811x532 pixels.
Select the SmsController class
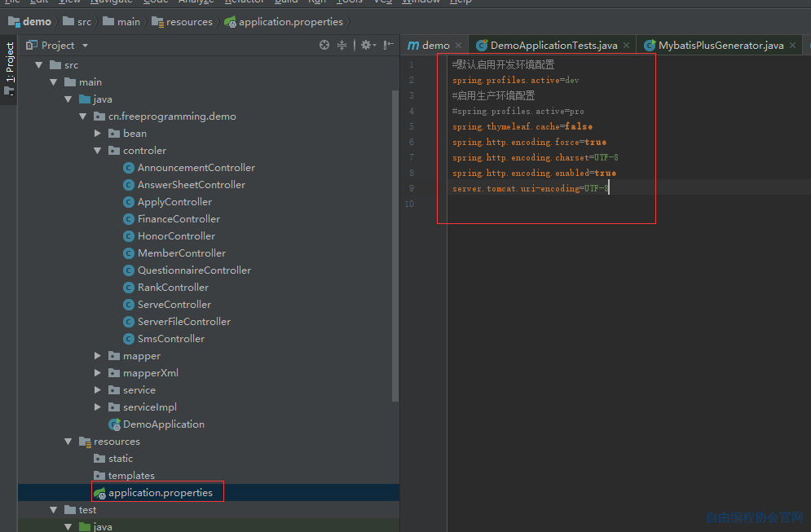(170, 339)
